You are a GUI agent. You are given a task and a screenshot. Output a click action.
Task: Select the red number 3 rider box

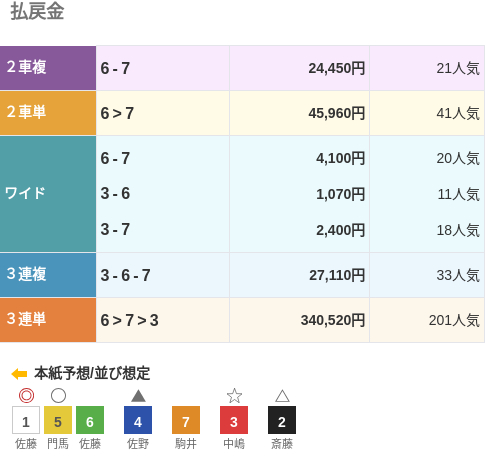click(234, 420)
